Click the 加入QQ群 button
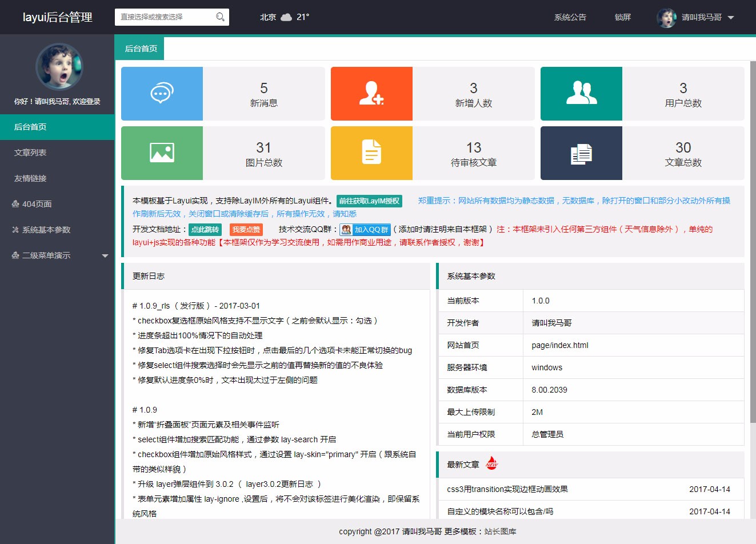Screen dimensions: 756x544 [x=365, y=230]
